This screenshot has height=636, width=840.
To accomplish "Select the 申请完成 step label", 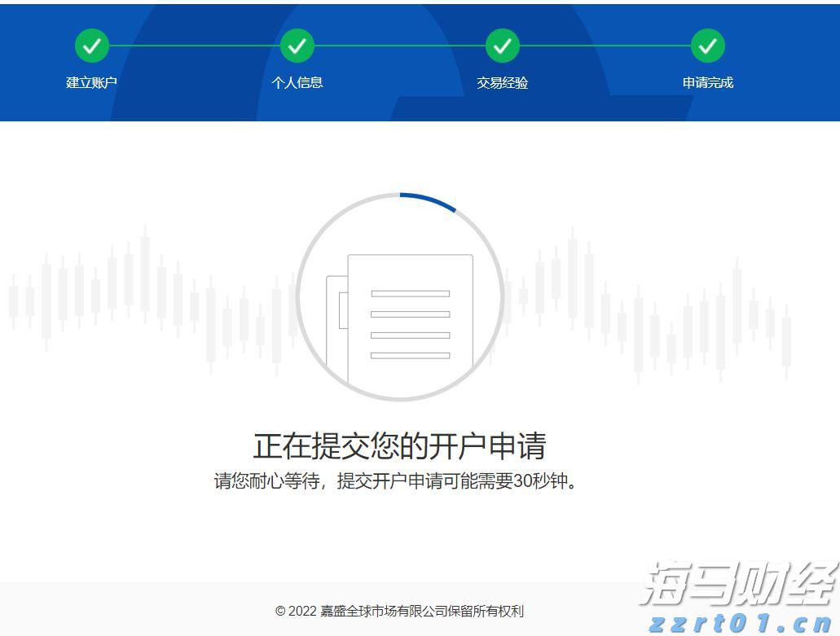I will click(707, 82).
